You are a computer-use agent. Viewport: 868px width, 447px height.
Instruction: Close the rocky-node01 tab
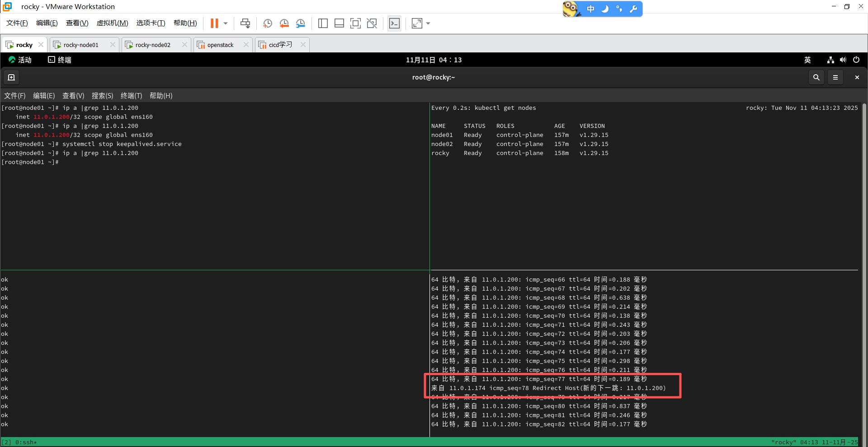113,44
